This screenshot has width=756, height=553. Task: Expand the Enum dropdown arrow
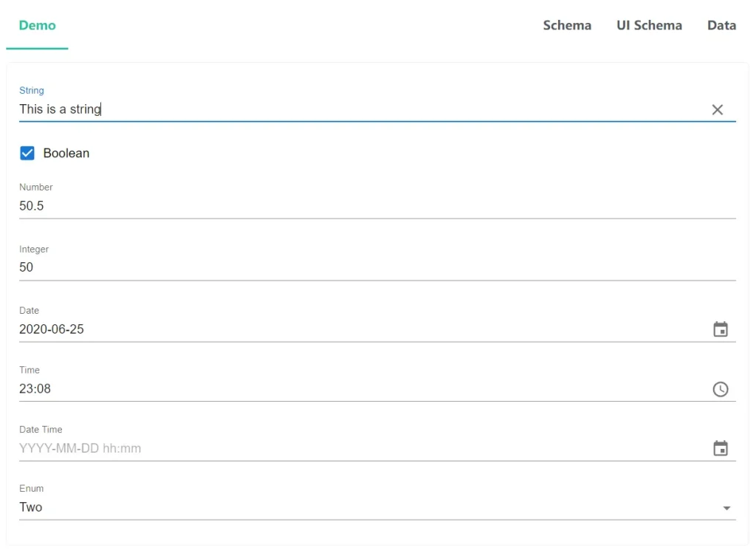(x=726, y=508)
